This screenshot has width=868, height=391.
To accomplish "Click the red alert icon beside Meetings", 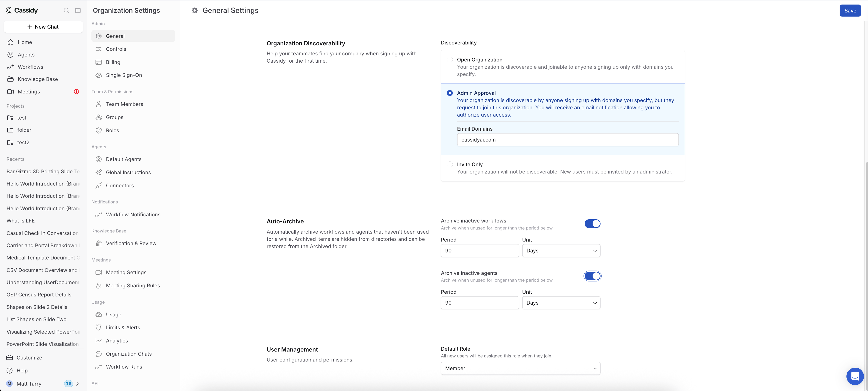I will 76,92.
